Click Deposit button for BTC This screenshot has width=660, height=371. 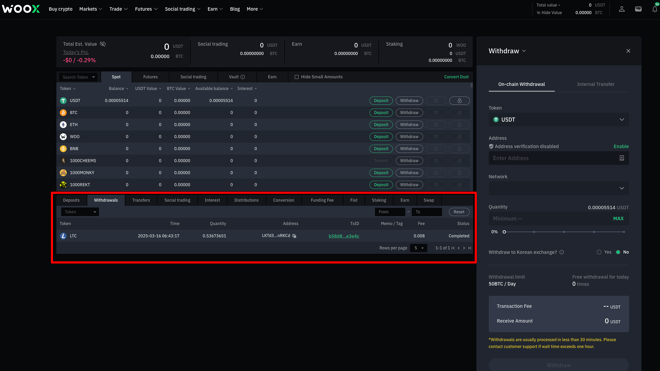pos(381,112)
